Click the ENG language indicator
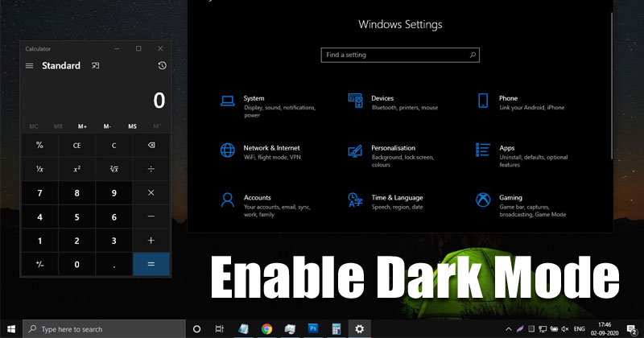This screenshot has height=338, width=644. point(580,329)
